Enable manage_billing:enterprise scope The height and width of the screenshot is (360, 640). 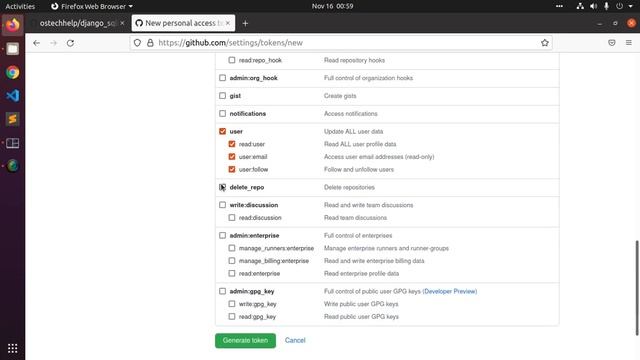(232, 260)
